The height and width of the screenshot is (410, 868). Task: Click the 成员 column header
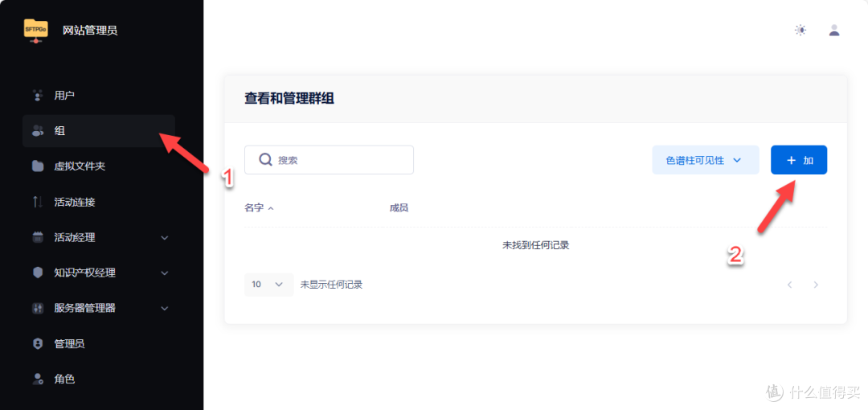pos(399,207)
